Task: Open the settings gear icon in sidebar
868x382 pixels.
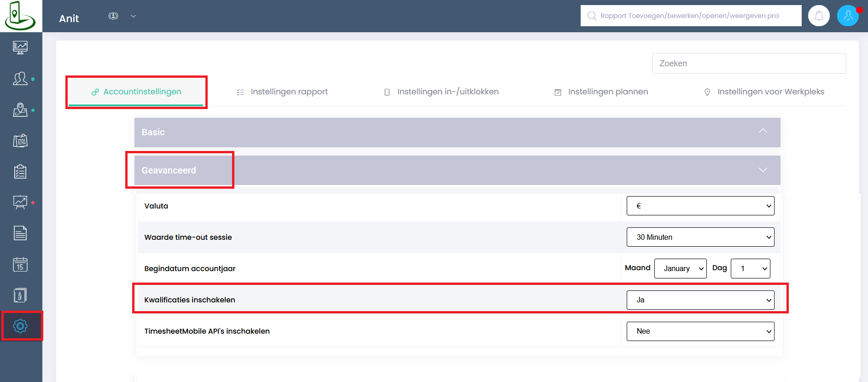Action: (20, 326)
